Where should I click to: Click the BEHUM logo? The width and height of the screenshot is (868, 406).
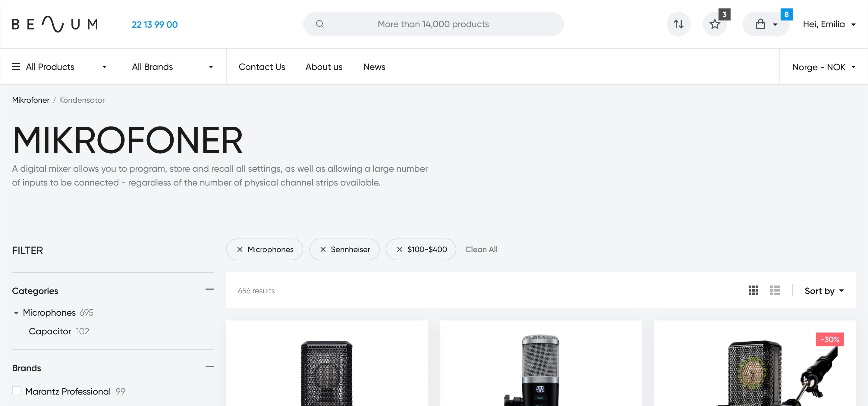click(55, 24)
